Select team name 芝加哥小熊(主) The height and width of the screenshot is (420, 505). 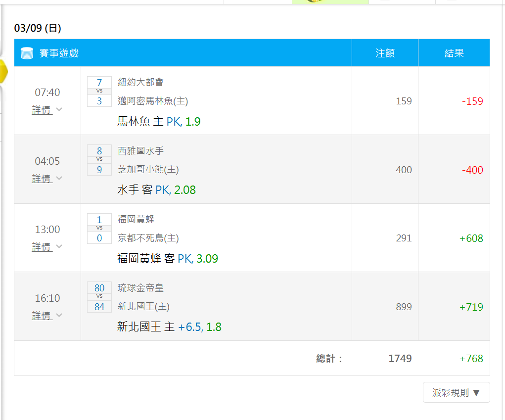(148, 169)
